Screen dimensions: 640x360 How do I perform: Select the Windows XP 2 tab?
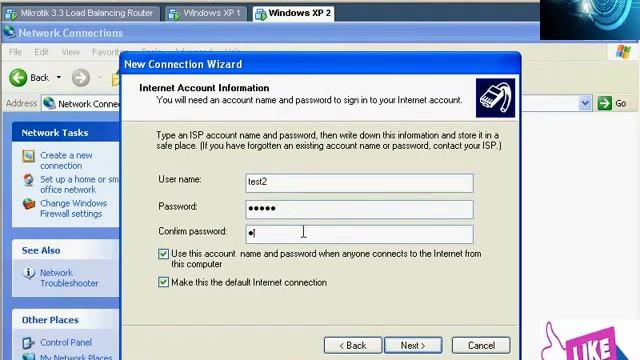(x=293, y=13)
